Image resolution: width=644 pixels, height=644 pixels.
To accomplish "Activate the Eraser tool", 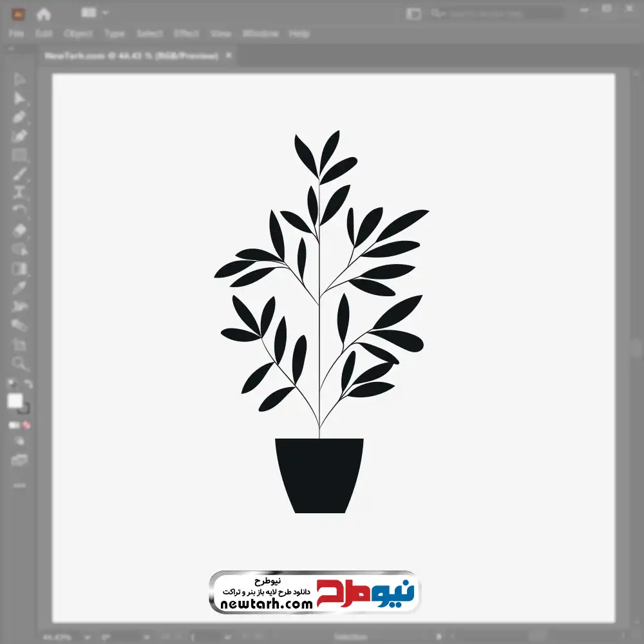I will 19,230.
